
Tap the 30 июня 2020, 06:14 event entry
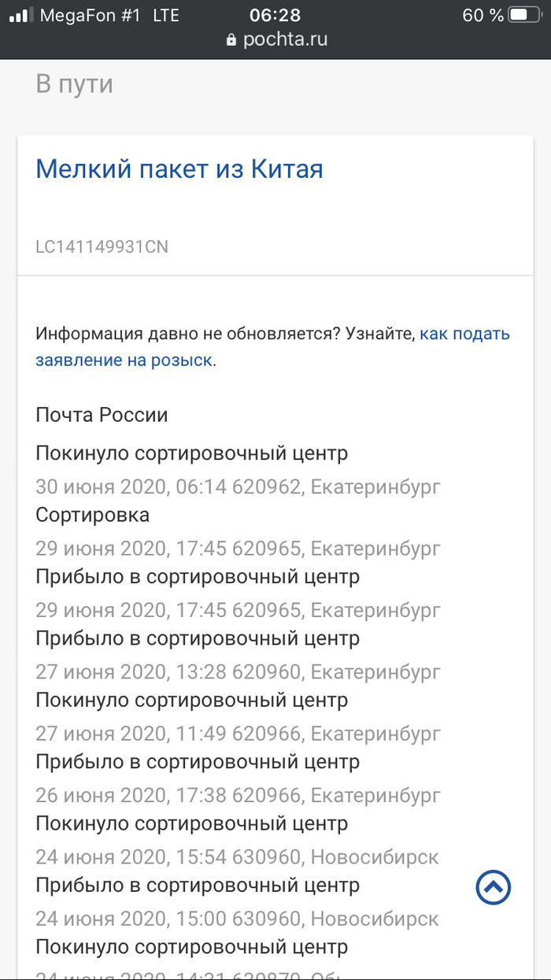pyautogui.click(x=238, y=486)
